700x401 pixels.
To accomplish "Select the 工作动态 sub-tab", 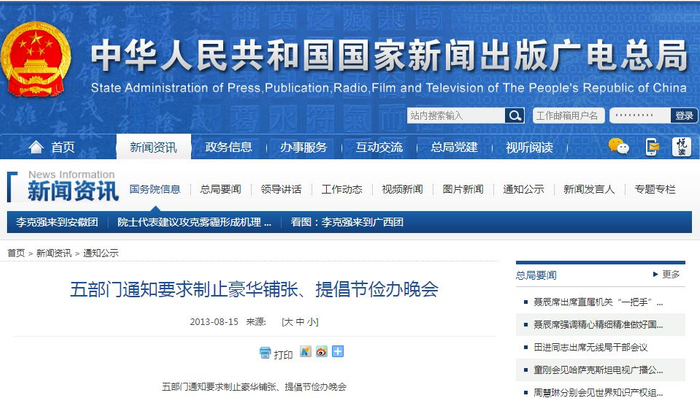I will [342, 189].
